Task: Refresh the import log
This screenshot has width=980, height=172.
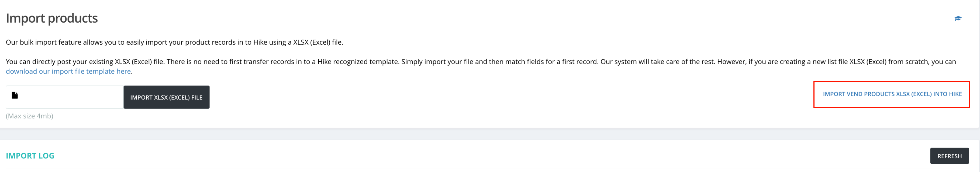Action: tap(949, 156)
